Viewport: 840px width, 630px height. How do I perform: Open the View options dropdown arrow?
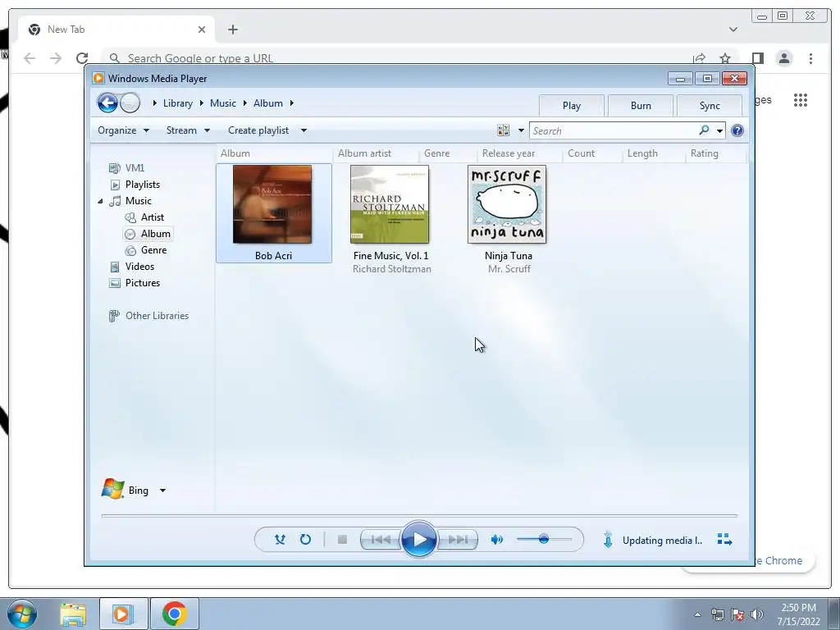pos(521,130)
